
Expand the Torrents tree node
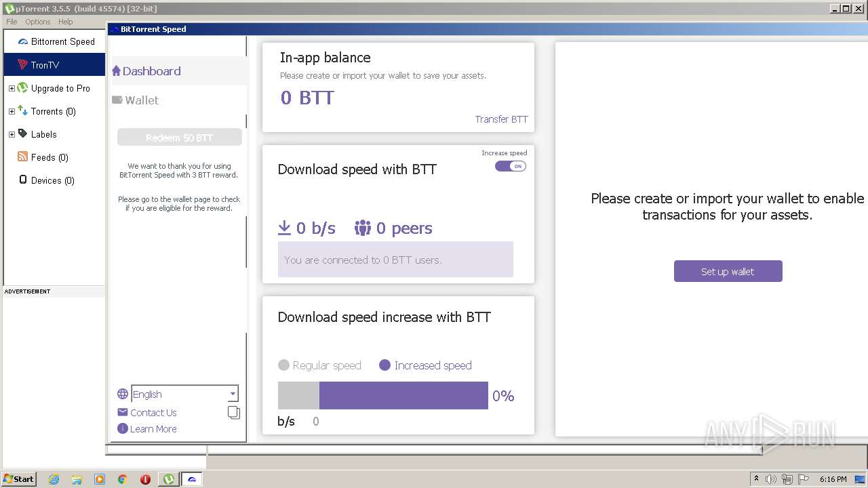click(12, 111)
